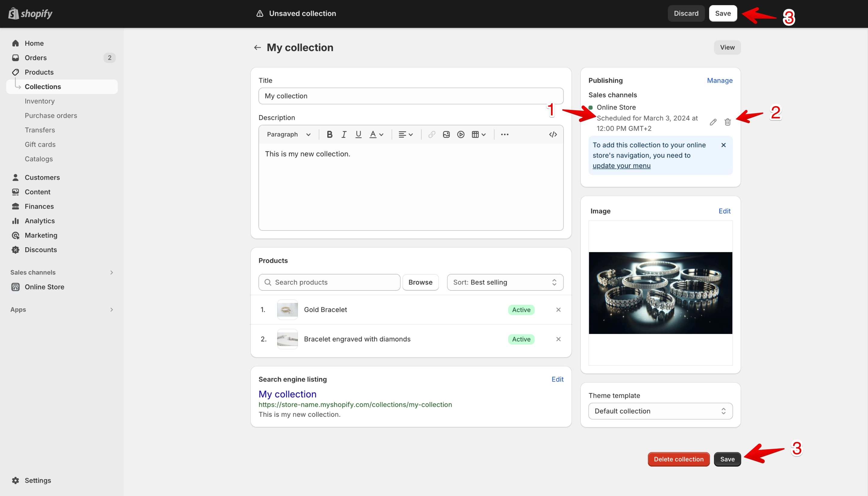The image size is (868, 496).
Task: Edit the scheduled publish date pencil icon
Action: tap(713, 122)
